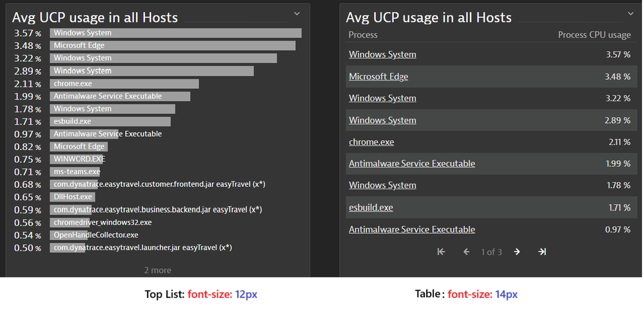644x311 pixels.
Task: Select the easyTravel launcher.jar entry
Action: [142, 248]
